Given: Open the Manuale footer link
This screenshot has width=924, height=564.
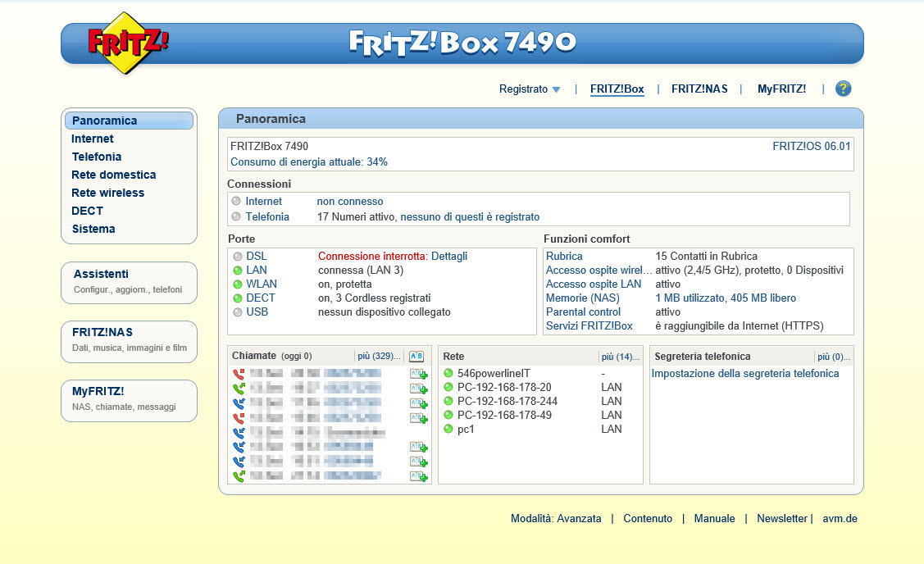Looking at the screenshot, I should pos(714,519).
